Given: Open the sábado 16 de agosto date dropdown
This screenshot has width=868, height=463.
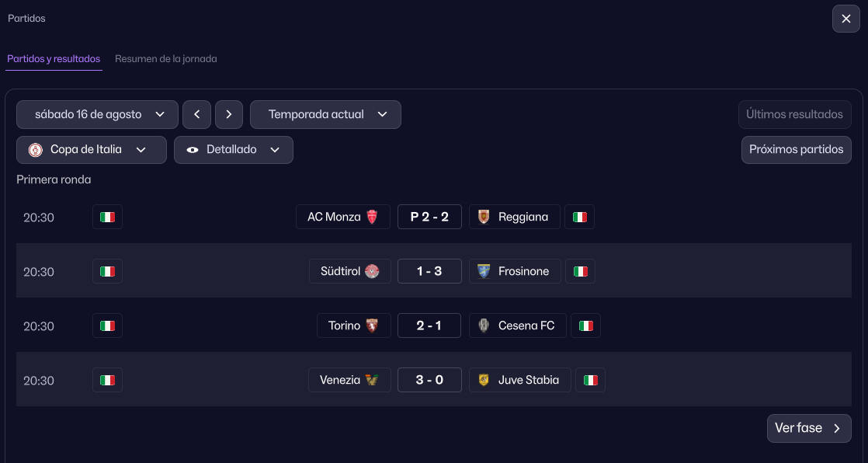Looking at the screenshot, I should click(x=97, y=114).
